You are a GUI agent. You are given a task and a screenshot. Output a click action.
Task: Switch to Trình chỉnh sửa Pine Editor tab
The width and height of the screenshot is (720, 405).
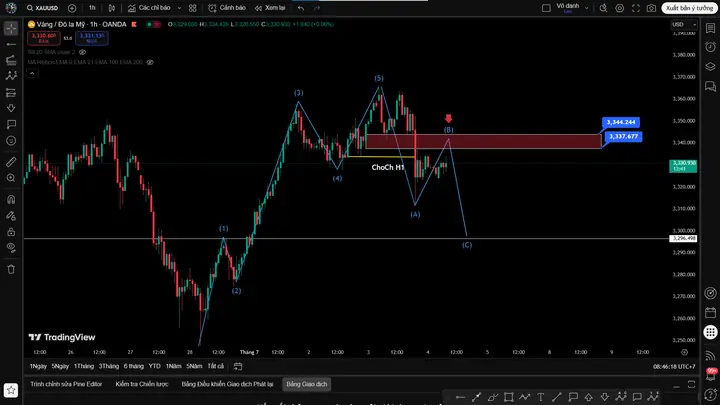tap(66, 384)
